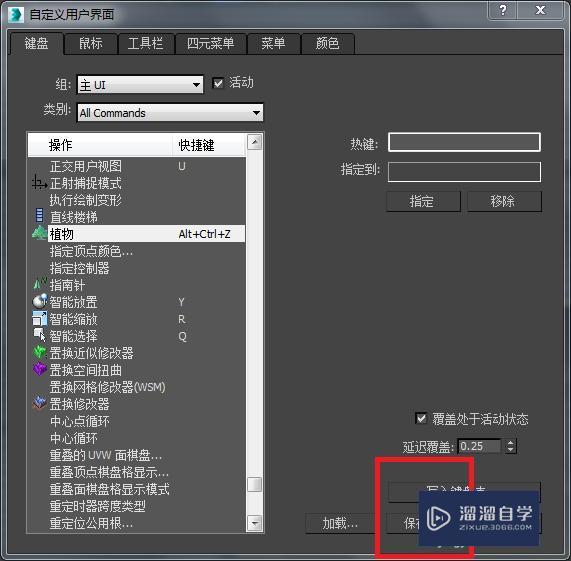Select the 重定位公用根... row
Image resolution: width=571 pixels, height=561 pixels.
(137, 523)
